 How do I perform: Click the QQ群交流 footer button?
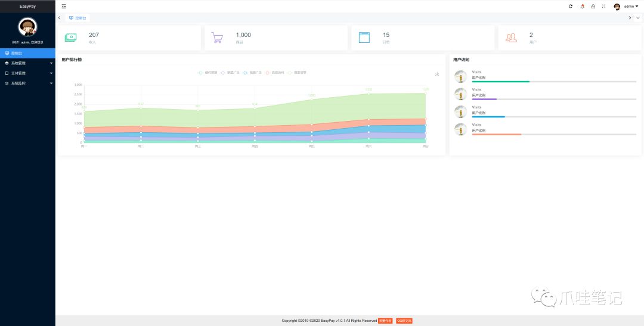[404, 321]
